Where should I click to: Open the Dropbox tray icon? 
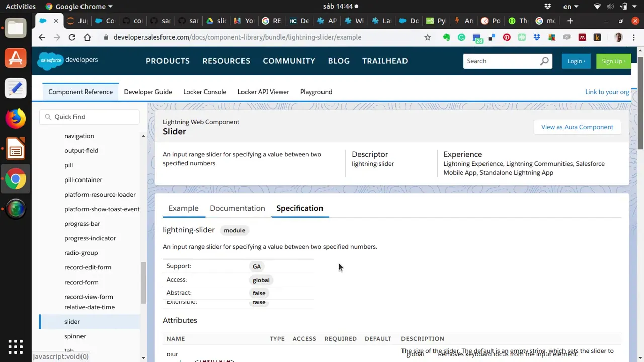[x=548, y=7]
